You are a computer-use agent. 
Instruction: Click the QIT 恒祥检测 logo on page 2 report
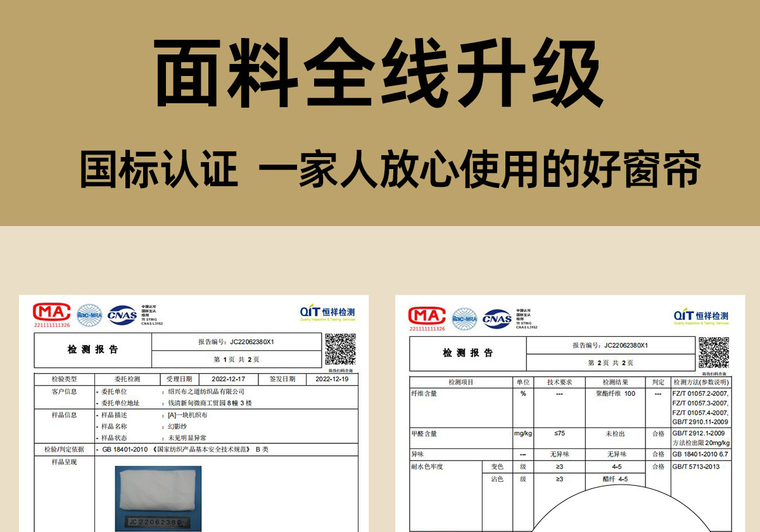[701, 317]
